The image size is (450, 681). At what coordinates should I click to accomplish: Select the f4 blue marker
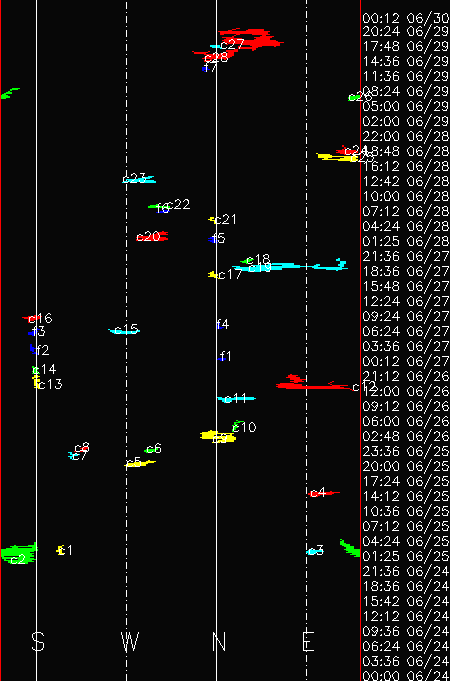(220, 326)
